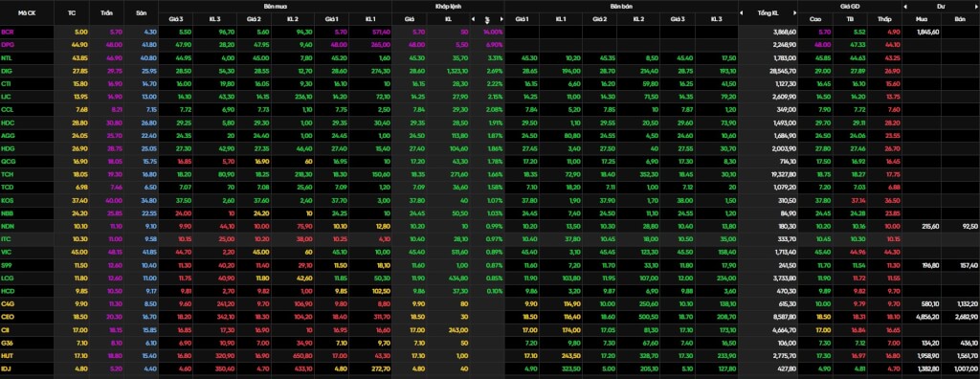The height and width of the screenshot is (379, 980).
Task: Click the Bên mua group header
Action: [275, 6]
